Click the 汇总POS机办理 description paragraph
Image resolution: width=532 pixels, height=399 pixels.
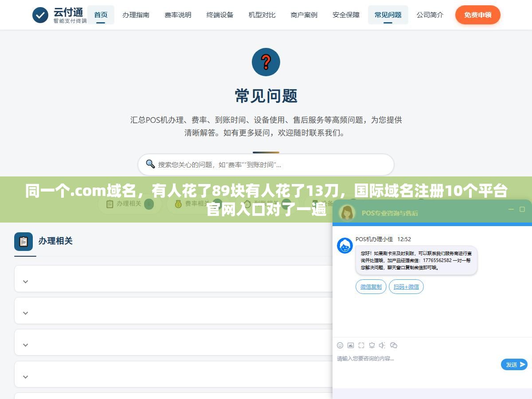pyautogui.click(x=266, y=126)
